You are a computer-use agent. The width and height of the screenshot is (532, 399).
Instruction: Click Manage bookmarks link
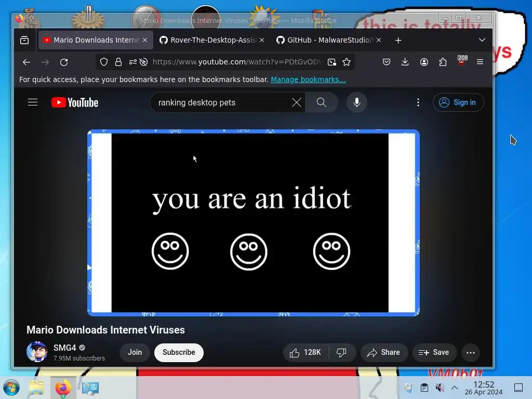click(308, 79)
